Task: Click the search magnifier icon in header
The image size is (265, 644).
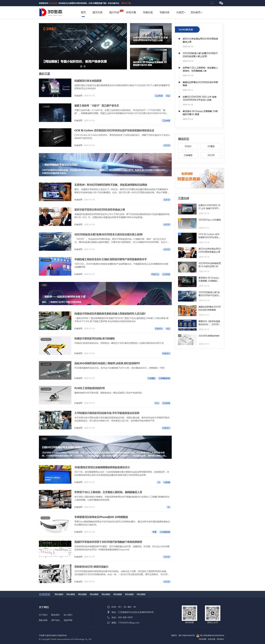Action: tap(212, 3)
